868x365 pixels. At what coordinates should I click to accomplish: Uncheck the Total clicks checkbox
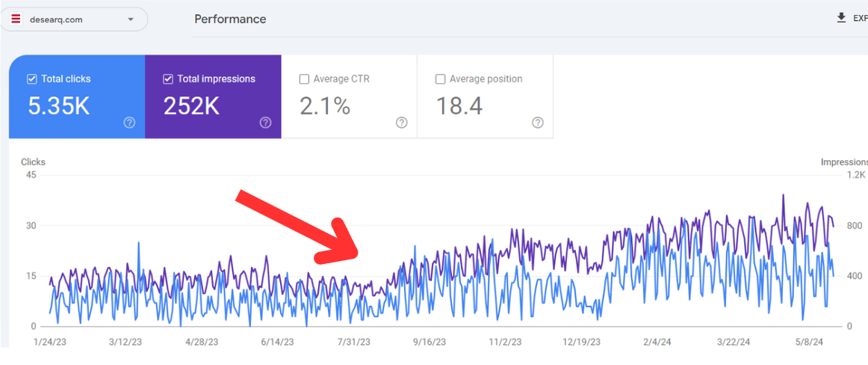(31, 79)
